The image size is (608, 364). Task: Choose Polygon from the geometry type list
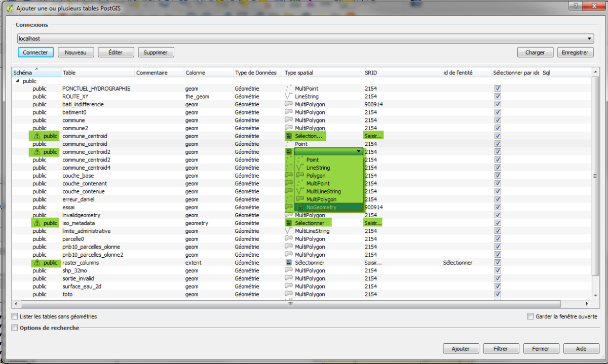pyautogui.click(x=316, y=176)
